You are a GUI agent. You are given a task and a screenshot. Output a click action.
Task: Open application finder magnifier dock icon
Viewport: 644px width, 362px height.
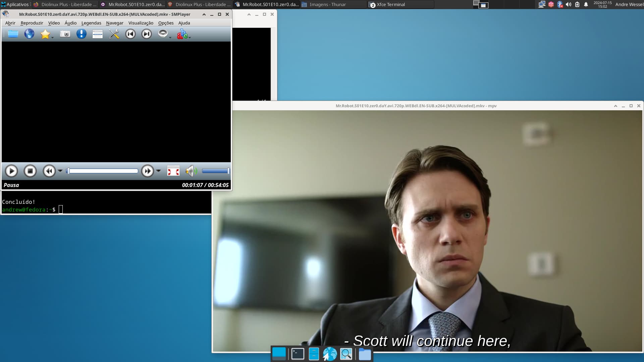(x=346, y=354)
